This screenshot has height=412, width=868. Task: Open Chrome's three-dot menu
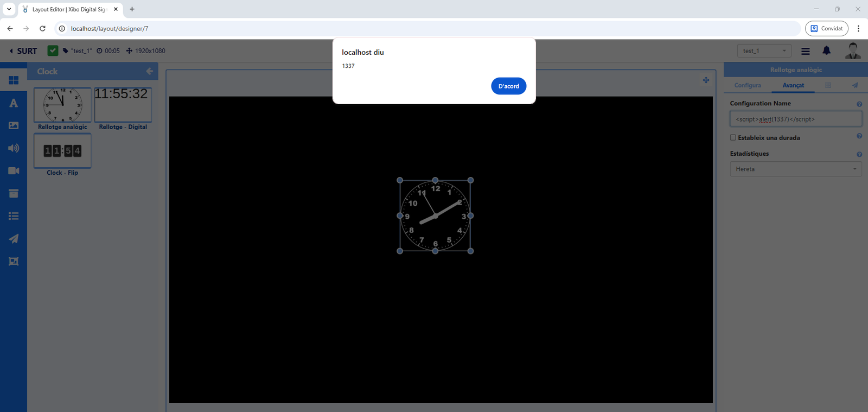tap(858, 29)
